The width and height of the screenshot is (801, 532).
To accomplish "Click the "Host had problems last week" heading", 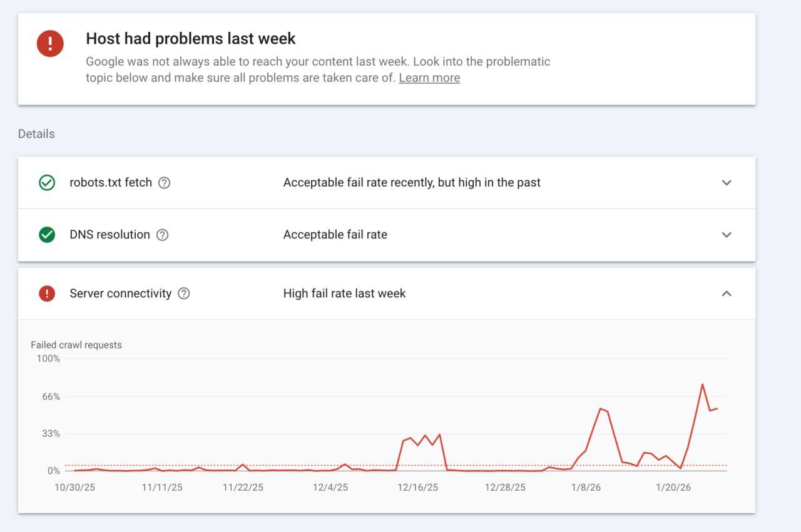I will [191, 39].
